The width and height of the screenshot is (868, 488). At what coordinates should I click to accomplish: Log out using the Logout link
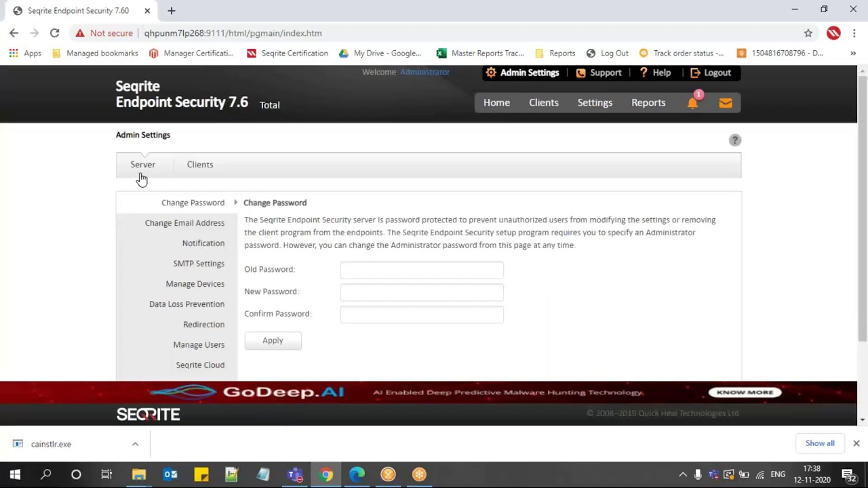click(x=710, y=73)
